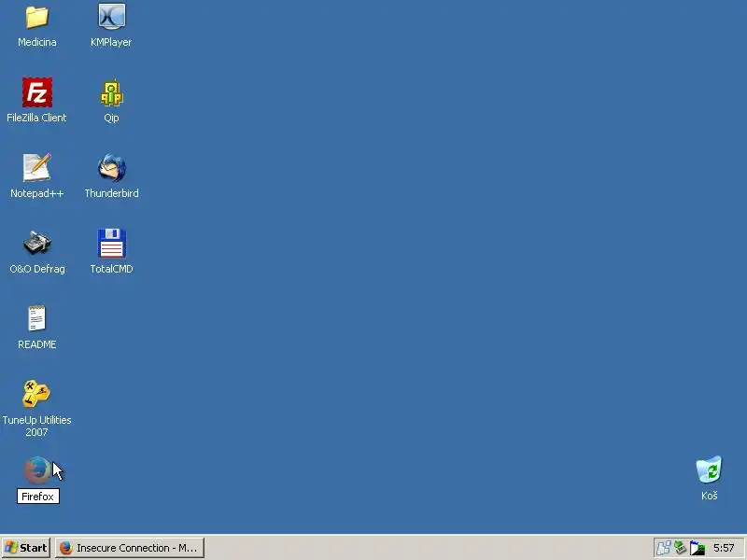Click the FileZilla Client icon
Viewport: 747px width, 560px height.
(x=37, y=92)
